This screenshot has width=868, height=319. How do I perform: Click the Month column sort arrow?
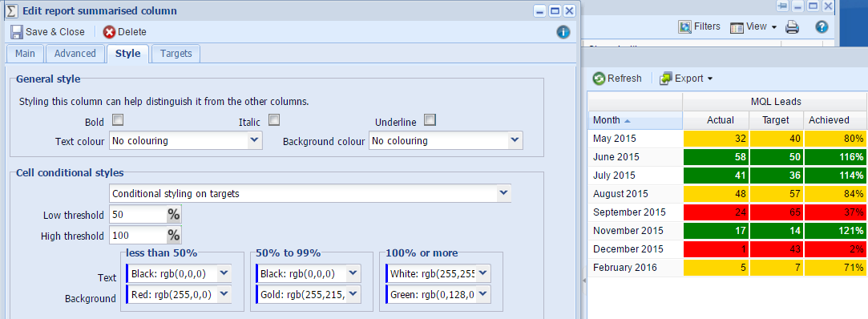click(627, 120)
